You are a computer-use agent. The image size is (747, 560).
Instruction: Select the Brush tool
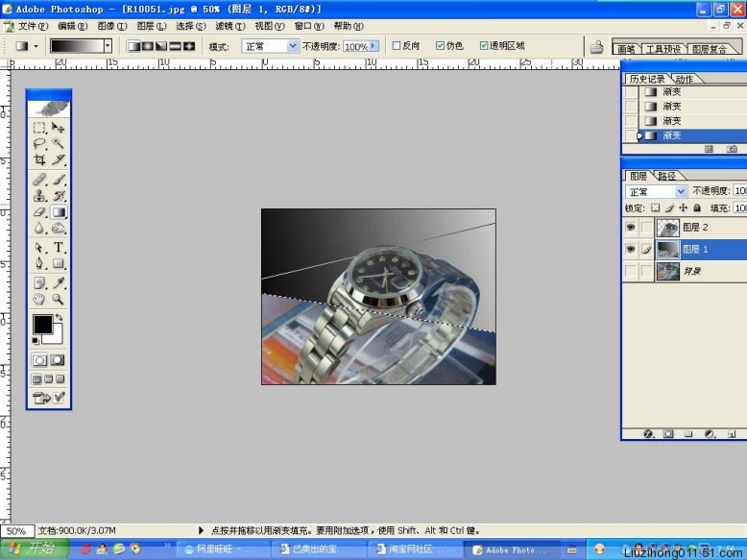pyautogui.click(x=59, y=180)
